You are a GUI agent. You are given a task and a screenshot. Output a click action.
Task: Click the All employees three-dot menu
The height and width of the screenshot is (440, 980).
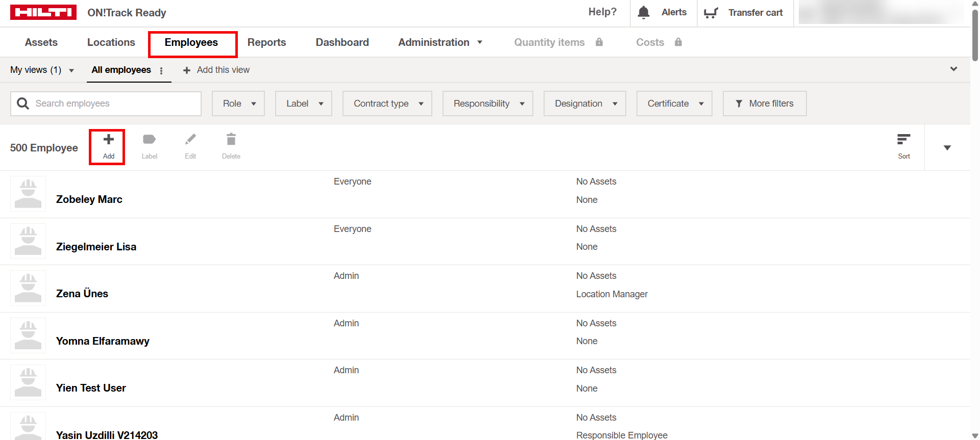[161, 71]
